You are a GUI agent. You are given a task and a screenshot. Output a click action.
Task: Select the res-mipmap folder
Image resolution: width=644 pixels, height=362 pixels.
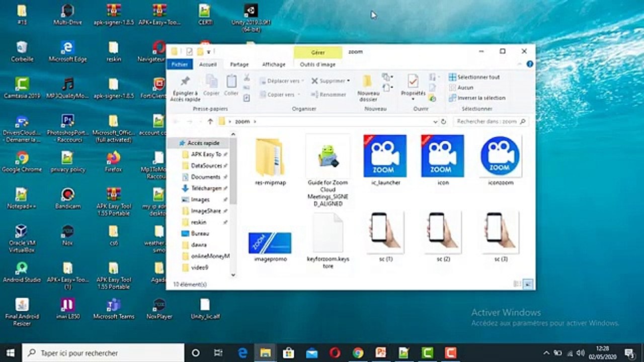pyautogui.click(x=270, y=161)
